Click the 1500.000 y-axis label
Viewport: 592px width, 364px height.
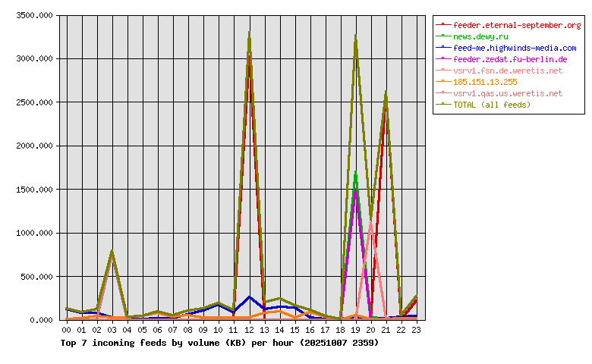34,190
